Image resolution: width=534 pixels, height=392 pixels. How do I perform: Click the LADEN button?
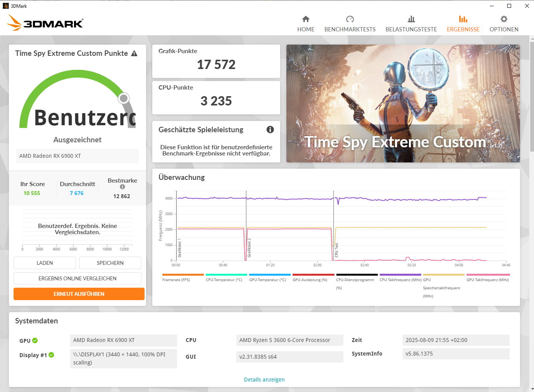pyautogui.click(x=45, y=263)
